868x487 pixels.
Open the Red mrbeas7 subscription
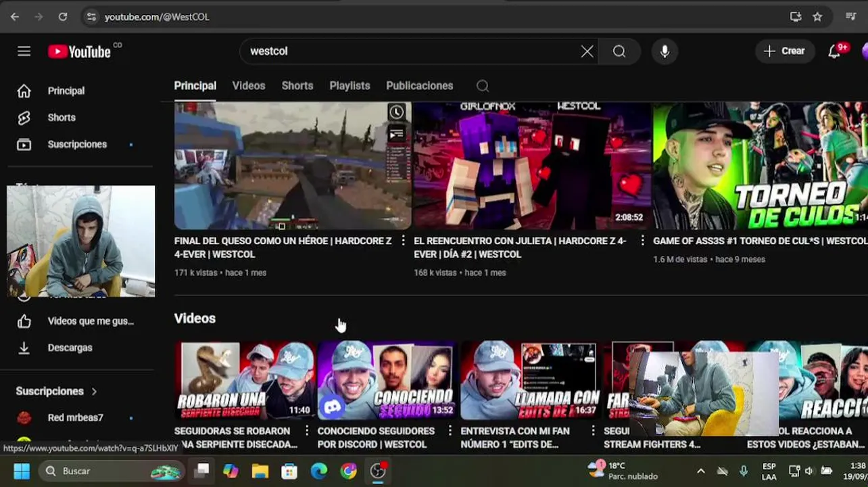click(x=76, y=418)
